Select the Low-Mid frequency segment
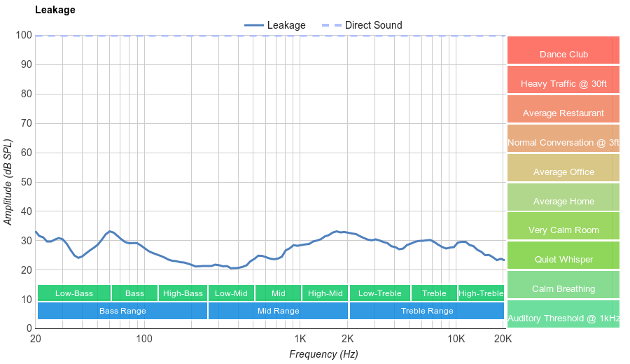630x364 pixels. [x=231, y=293]
